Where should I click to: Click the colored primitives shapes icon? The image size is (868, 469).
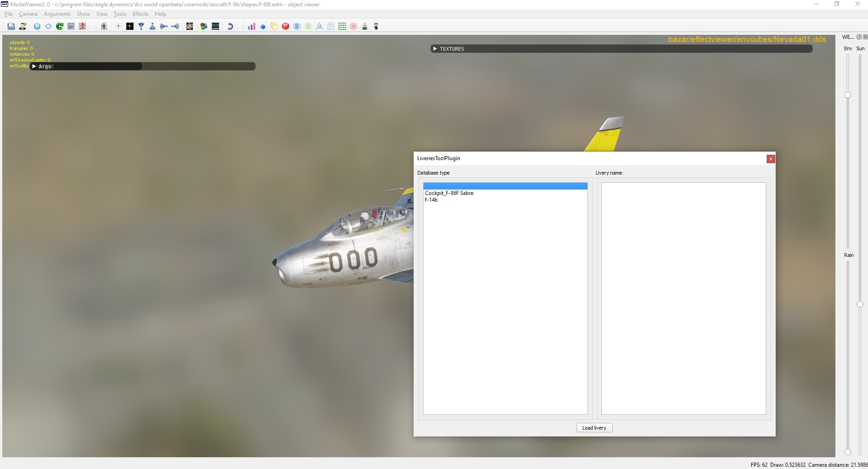tap(204, 26)
